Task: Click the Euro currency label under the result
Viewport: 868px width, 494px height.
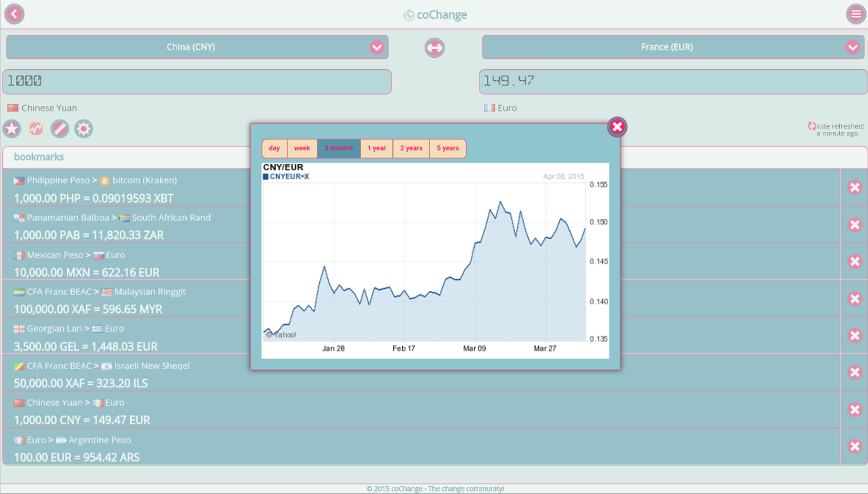Action: tap(507, 108)
